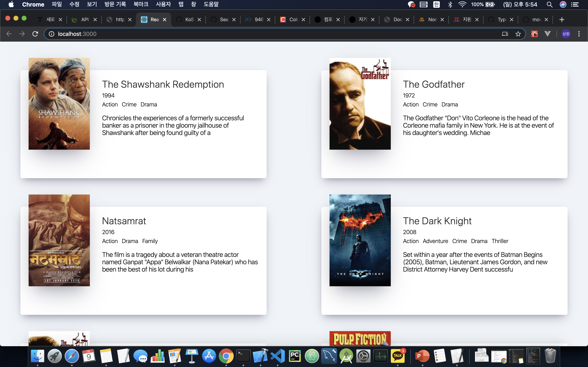Click the Natsamrat movie title

124,221
